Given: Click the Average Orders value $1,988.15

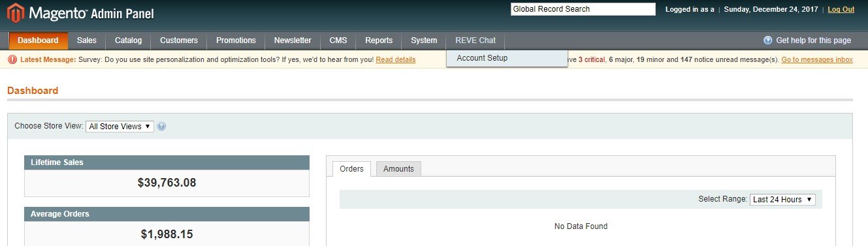Looking at the screenshot, I should 167,234.
